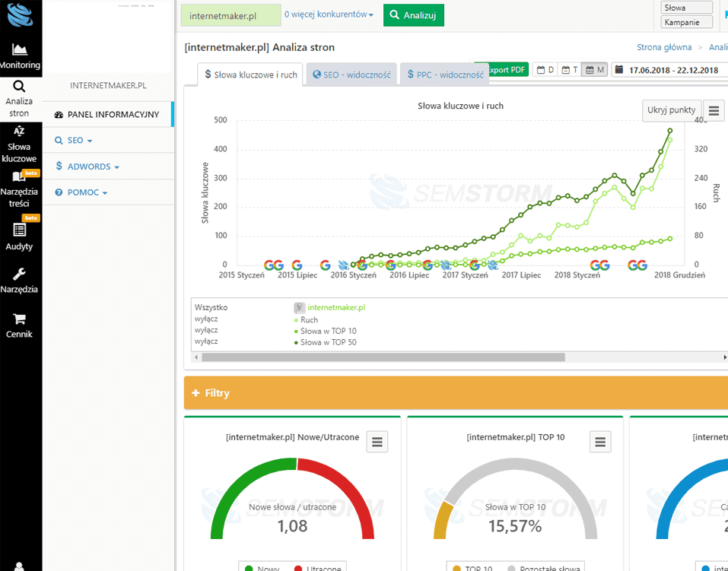Click the SEMSTORM logo icon
The image size is (728, 571).
[20, 15]
